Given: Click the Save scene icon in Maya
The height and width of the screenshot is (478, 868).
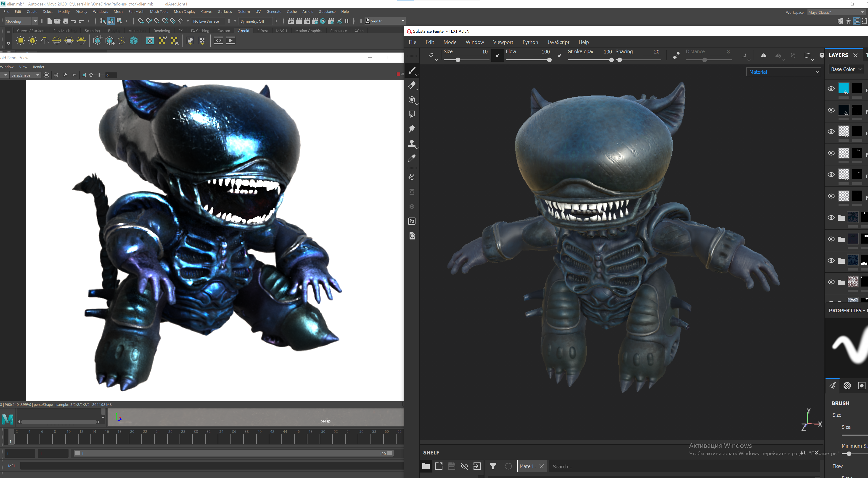Looking at the screenshot, I should coord(65,21).
